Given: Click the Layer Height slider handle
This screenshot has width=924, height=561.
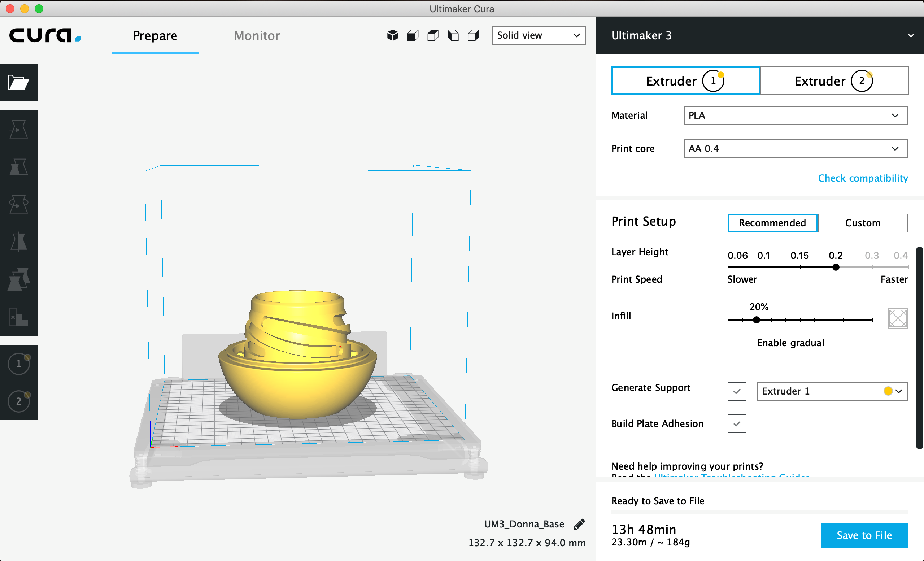Looking at the screenshot, I should click(x=836, y=268).
